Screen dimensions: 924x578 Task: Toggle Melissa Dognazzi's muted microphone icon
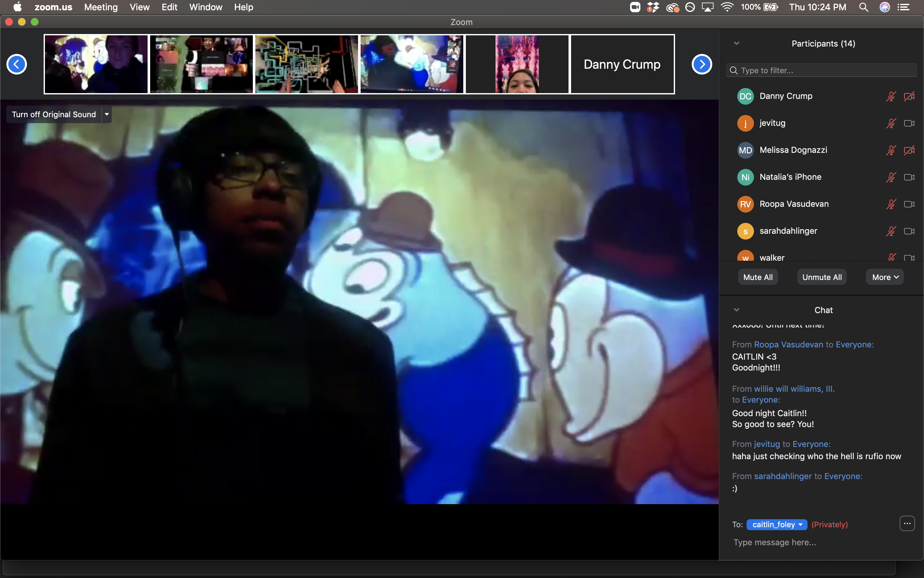pyautogui.click(x=891, y=150)
